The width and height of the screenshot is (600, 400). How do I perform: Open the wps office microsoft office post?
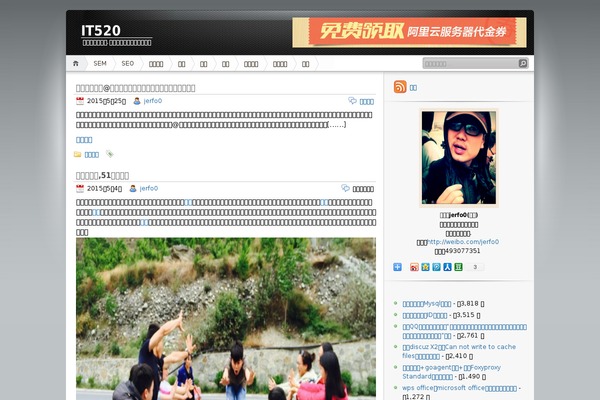[459, 388]
